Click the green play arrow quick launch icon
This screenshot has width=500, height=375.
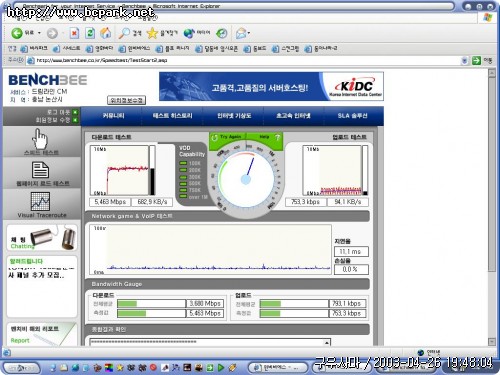pos(221,368)
